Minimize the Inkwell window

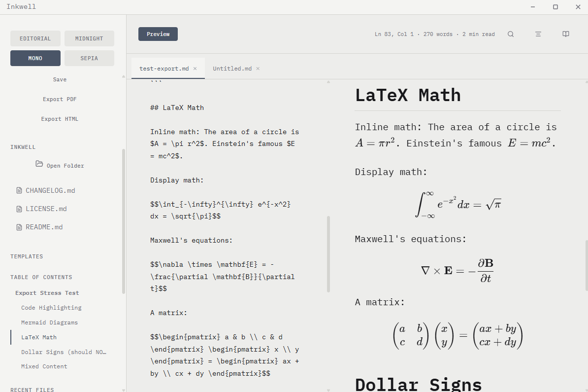point(532,7)
